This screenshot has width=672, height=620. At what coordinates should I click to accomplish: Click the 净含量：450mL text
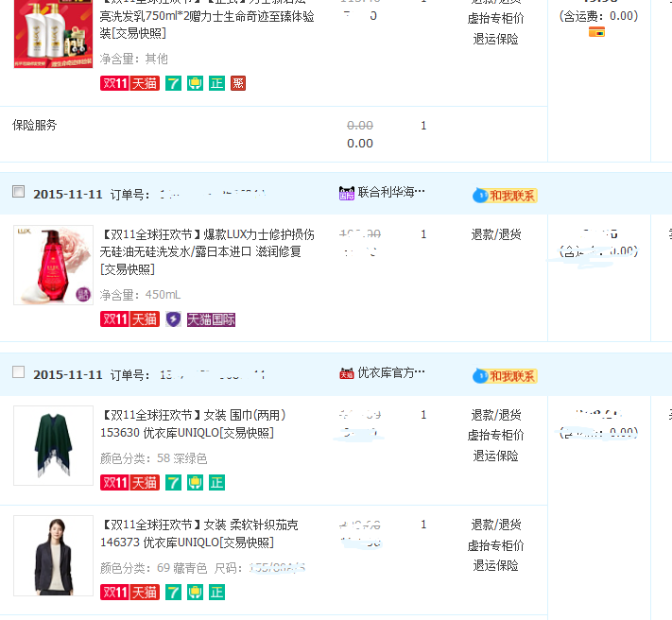(x=140, y=295)
